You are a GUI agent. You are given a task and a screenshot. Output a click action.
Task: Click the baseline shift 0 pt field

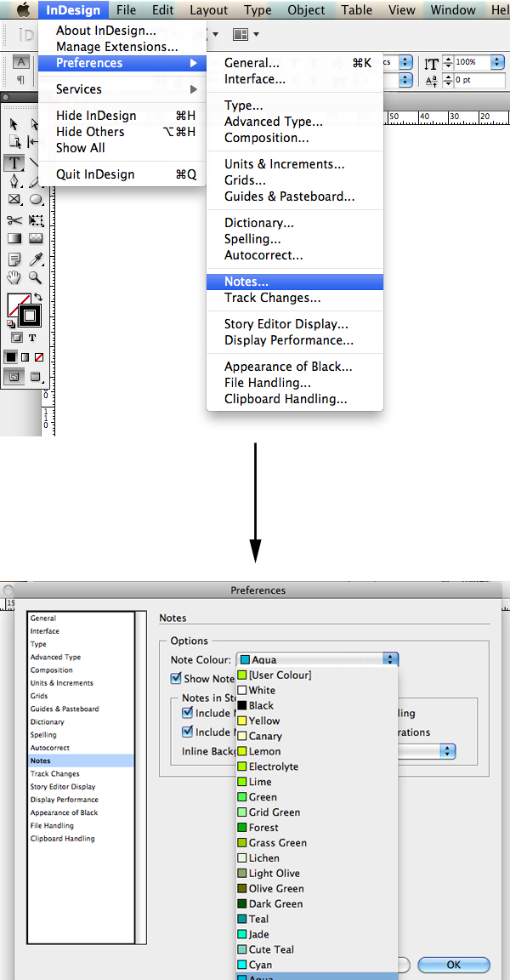[x=479, y=80]
